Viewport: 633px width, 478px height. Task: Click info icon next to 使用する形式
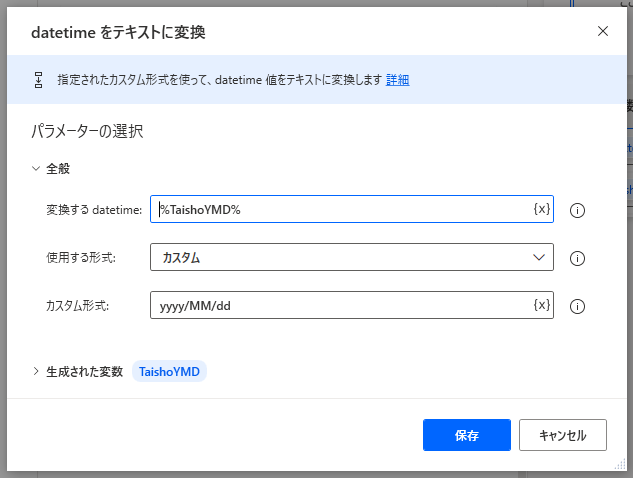(x=576, y=258)
